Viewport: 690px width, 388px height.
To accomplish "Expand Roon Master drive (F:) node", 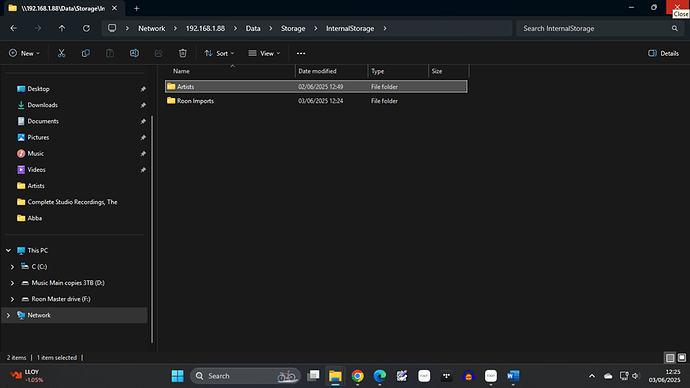I will (12, 299).
